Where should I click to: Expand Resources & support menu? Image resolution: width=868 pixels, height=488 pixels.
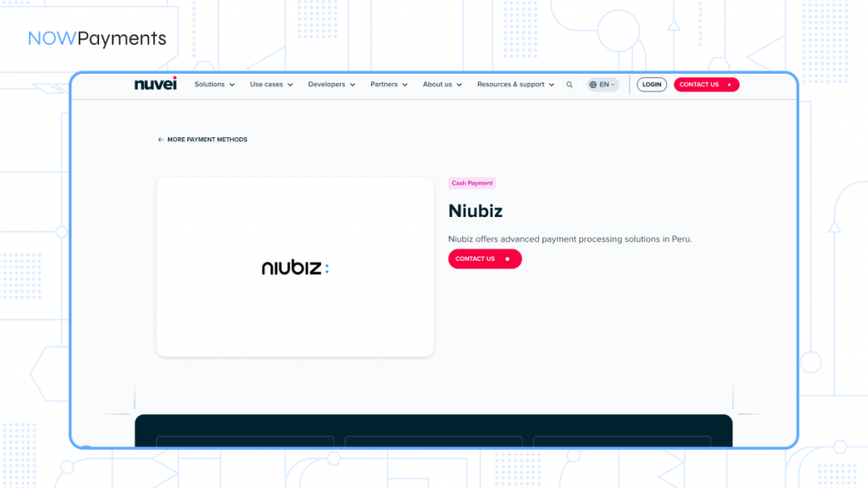coord(515,85)
